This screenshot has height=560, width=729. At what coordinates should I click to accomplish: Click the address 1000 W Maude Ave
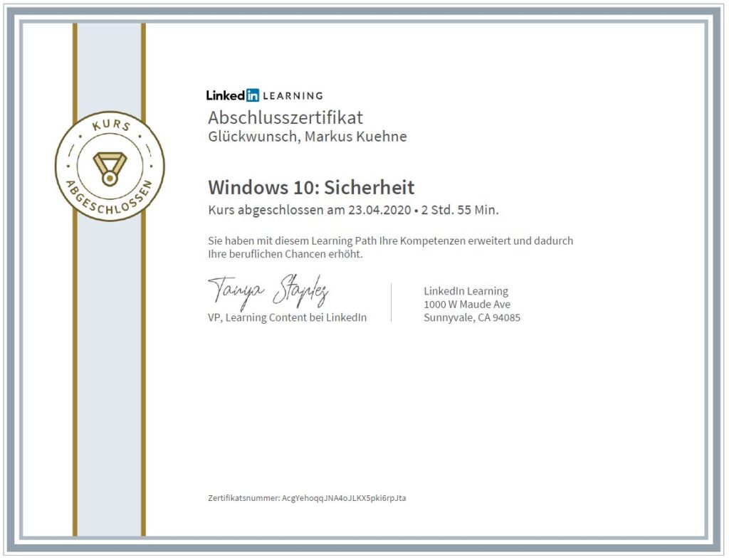click(x=467, y=305)
